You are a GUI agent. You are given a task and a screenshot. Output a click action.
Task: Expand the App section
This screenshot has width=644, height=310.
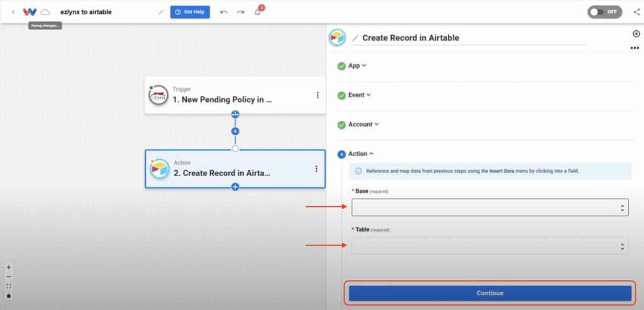point(357,65)
